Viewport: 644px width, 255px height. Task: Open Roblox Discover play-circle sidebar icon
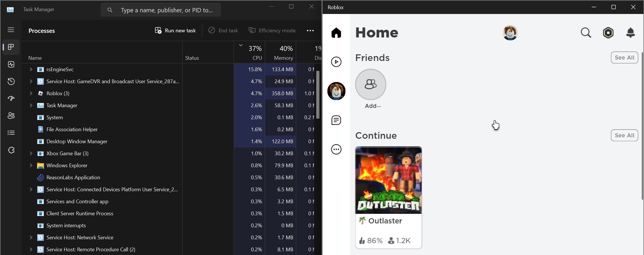(336, 62)
